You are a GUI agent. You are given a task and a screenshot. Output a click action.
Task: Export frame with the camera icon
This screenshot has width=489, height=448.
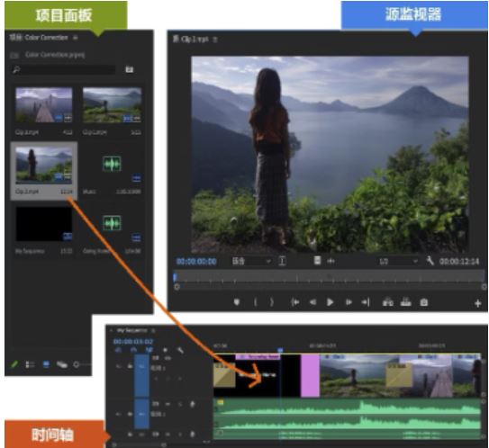424,302
